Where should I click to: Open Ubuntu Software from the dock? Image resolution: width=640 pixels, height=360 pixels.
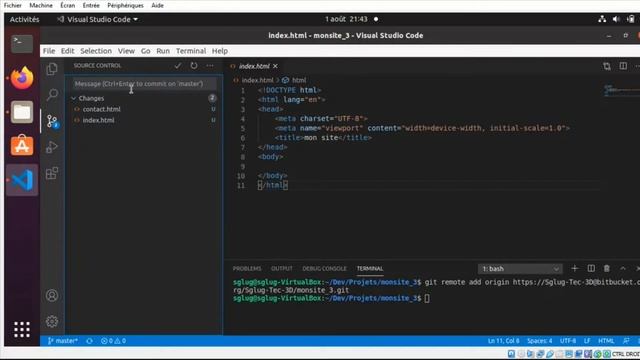coord(22,145)
